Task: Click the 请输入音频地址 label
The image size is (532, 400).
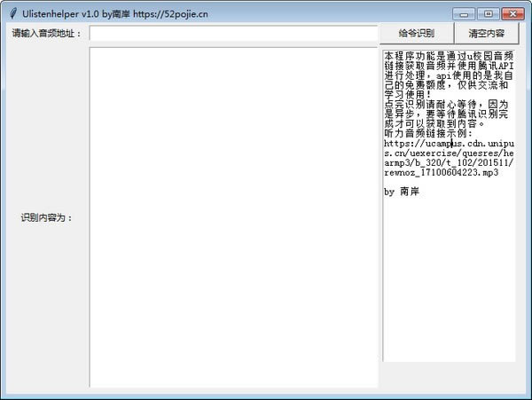Action: (46, 33)
